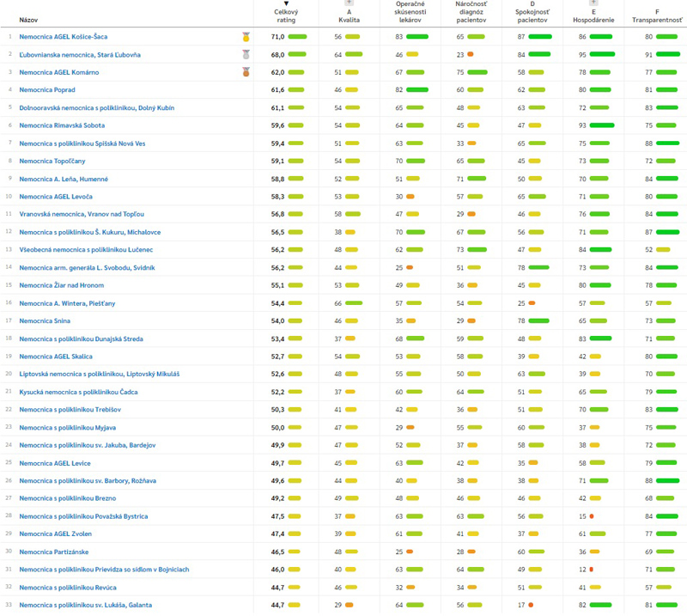The height and width of the screenshot is (616, 687).
Task: Open Nemocnica s poliklinikou Myjava link
Action: coord(68,428)
